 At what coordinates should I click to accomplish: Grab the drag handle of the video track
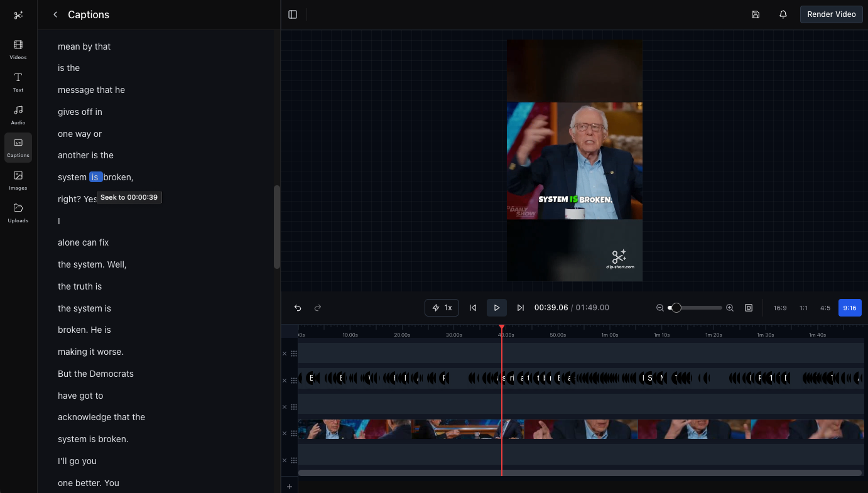pos(293,433)
